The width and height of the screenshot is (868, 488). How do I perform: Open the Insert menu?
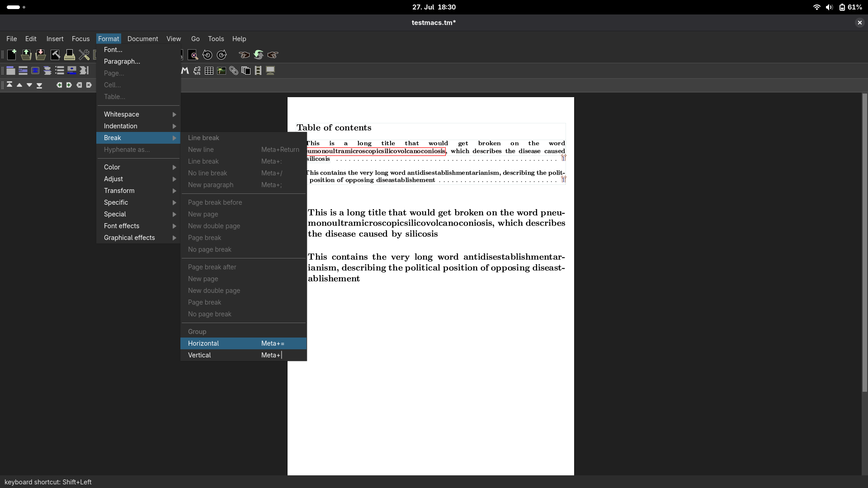pos(55,39)
